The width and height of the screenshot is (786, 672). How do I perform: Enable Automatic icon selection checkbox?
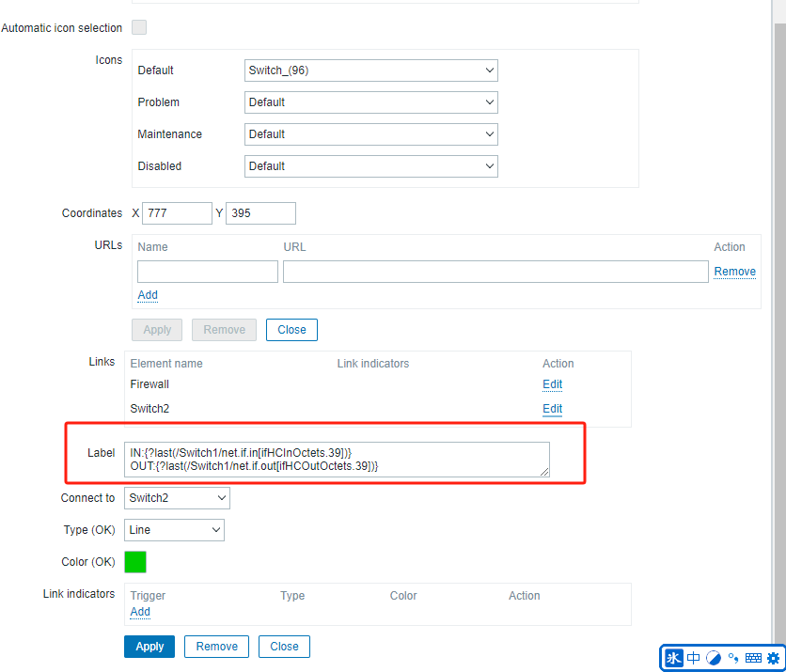[139, 27]
